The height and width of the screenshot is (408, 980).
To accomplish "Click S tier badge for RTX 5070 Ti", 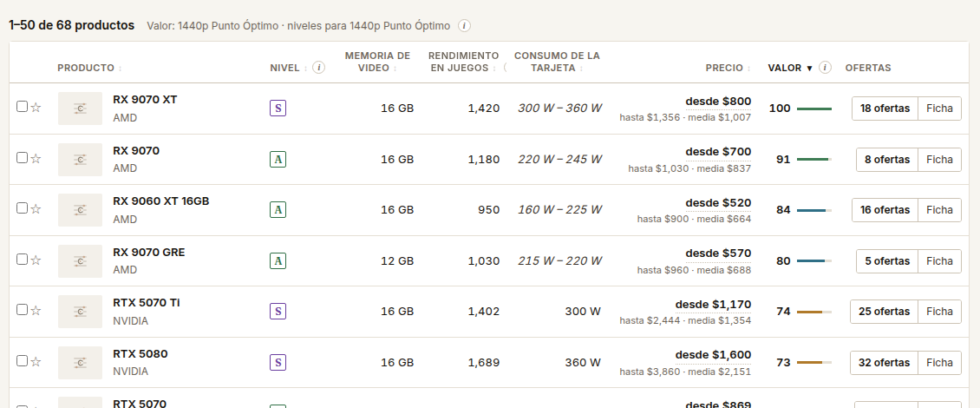I will (278, 311).
